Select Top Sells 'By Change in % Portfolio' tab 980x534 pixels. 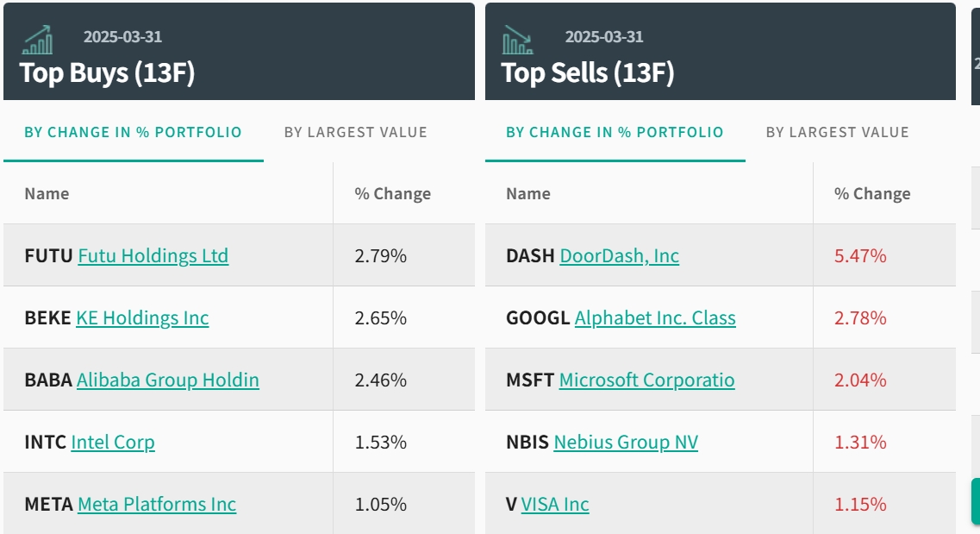(x=615, y=133)
